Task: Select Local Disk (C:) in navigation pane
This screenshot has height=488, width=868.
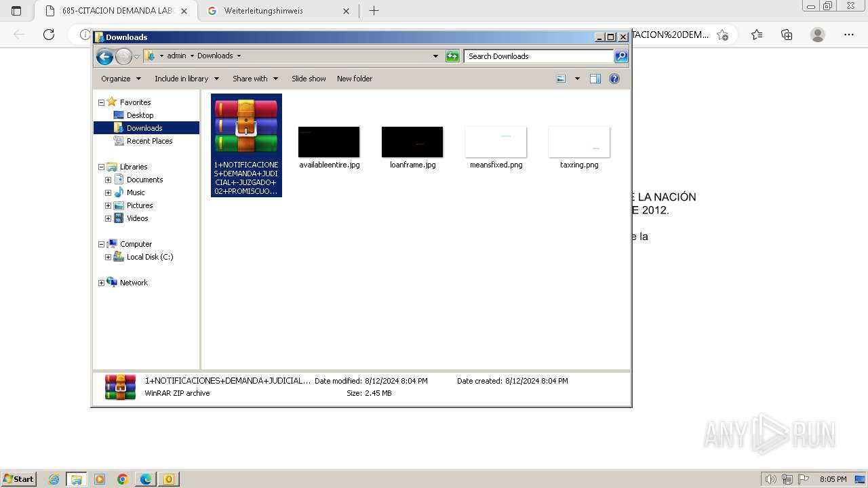Action: (149, 257)
